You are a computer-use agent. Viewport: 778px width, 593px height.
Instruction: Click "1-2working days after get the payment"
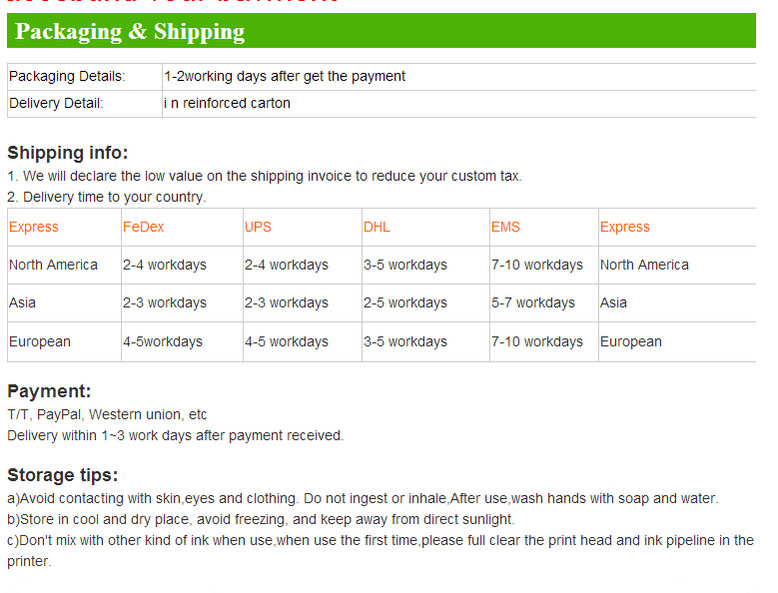pyautogui.click(x=285, y=76)
